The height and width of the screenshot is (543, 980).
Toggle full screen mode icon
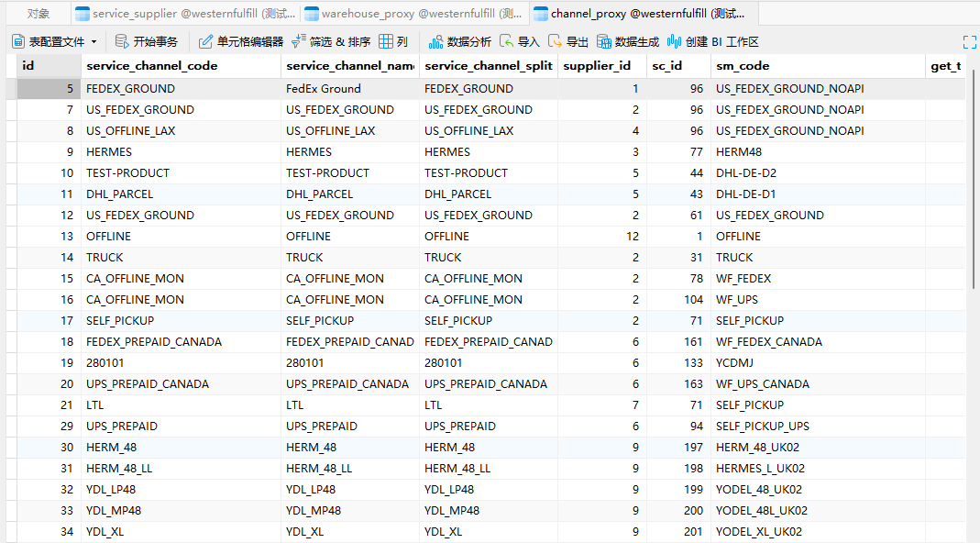pos(969,42)
